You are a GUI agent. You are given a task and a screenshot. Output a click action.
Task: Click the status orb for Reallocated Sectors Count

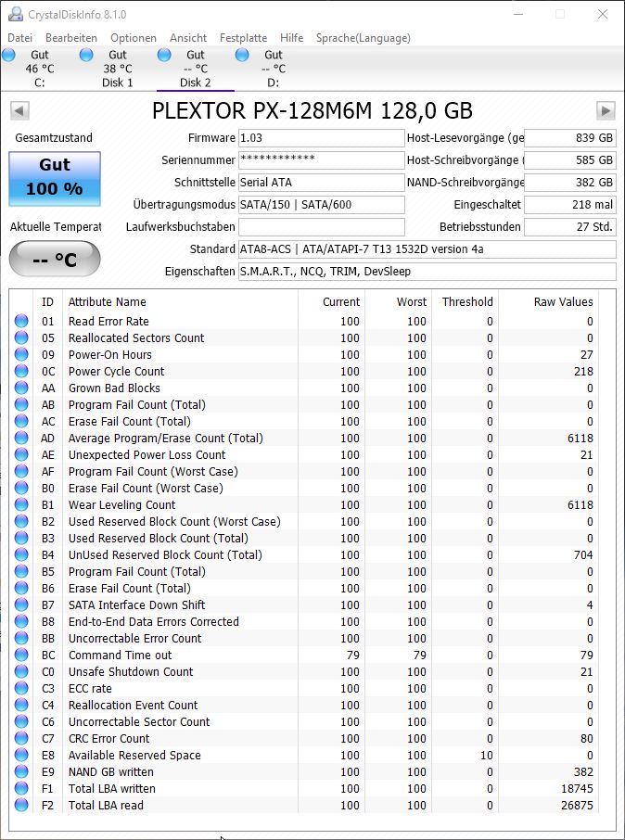(x=21, y=337)
